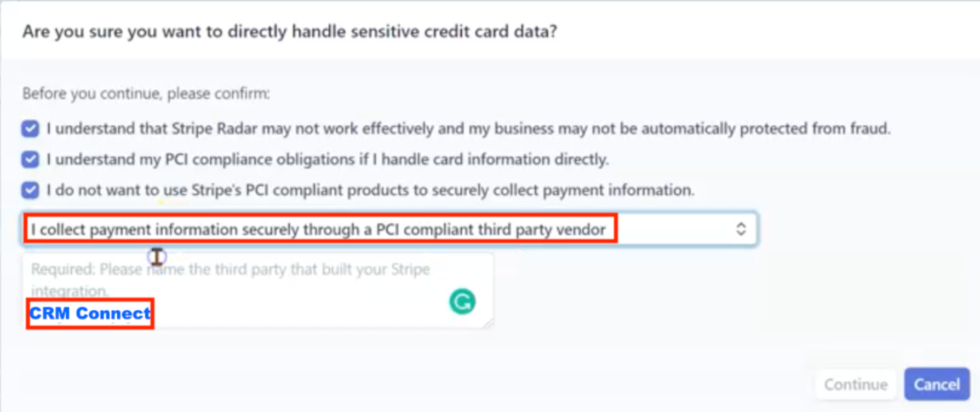Image resolution: width=980 pixels, height=412 pixels.
Task: Grab the text area resize handle corner
Action: 488,323
